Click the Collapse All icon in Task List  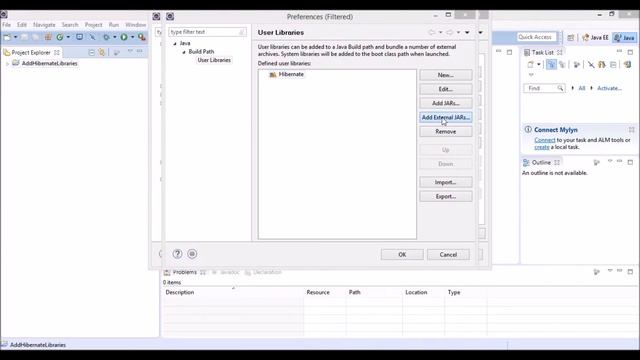coord(613,64)
